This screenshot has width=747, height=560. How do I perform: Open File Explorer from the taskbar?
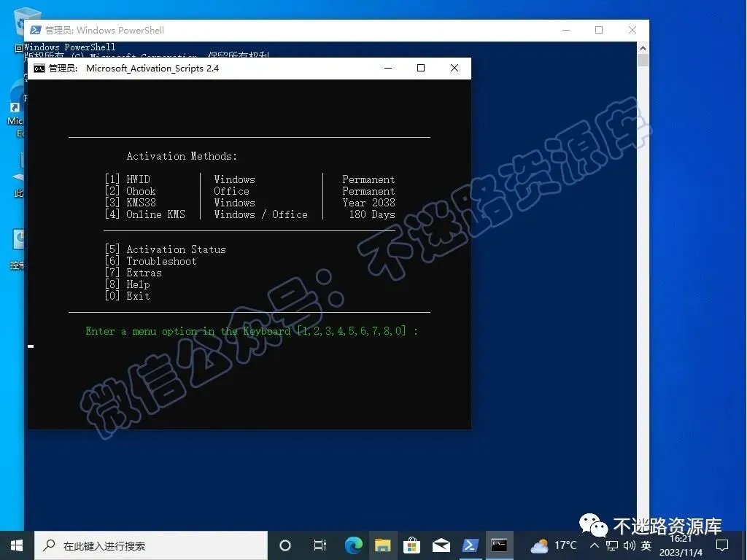pos(382,545)
